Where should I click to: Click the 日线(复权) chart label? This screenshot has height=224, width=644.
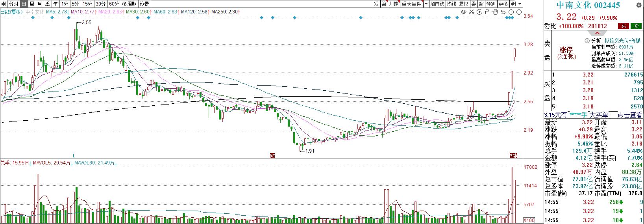[12, 12]
